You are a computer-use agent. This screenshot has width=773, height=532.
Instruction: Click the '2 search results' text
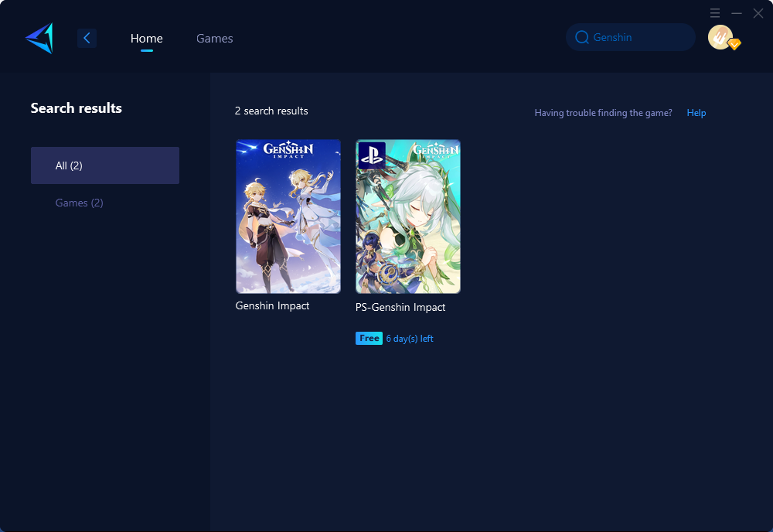tap(271, 111)
